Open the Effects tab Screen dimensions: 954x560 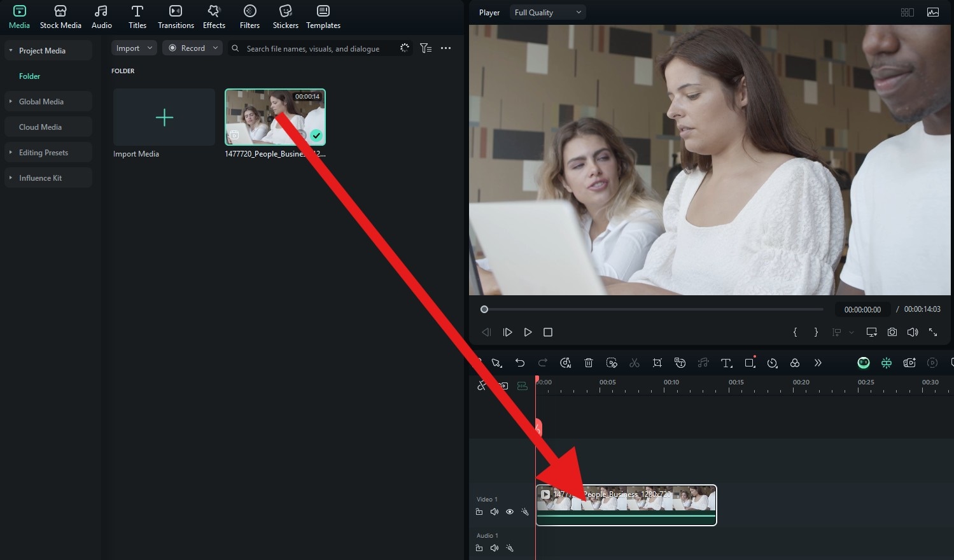(x=214, y=17)
